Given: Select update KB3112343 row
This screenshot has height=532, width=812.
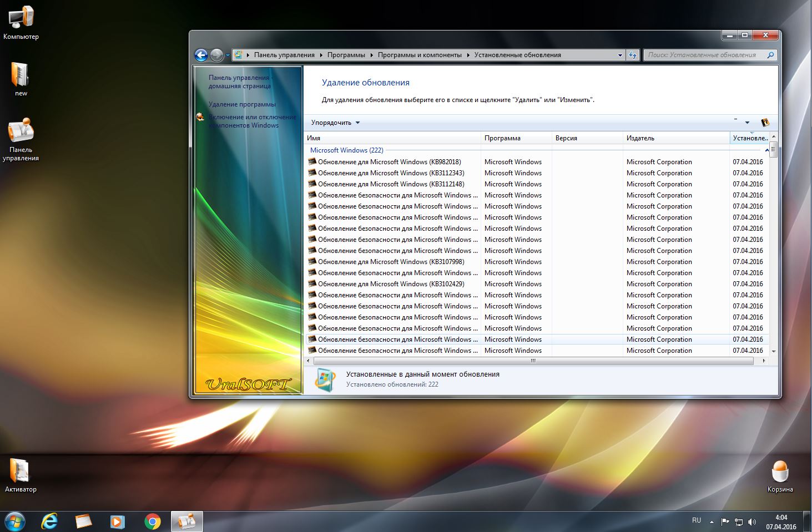Looking at the screenshot, I should (537, 173).
